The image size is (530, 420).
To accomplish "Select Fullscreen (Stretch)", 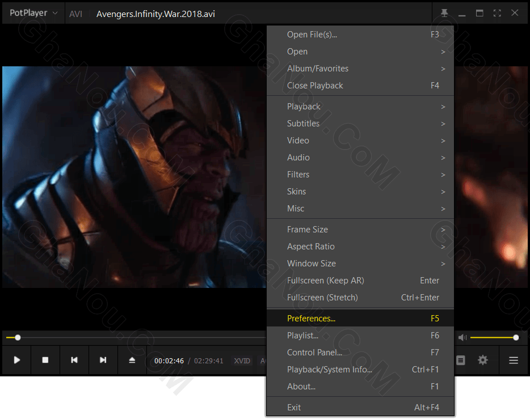I will [360, 298].
